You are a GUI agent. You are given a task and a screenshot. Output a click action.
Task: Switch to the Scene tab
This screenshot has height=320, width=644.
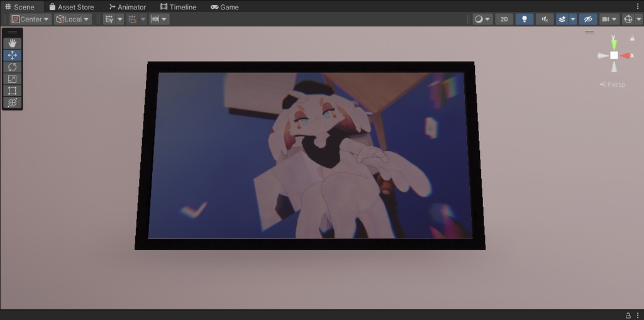[19, 7]
